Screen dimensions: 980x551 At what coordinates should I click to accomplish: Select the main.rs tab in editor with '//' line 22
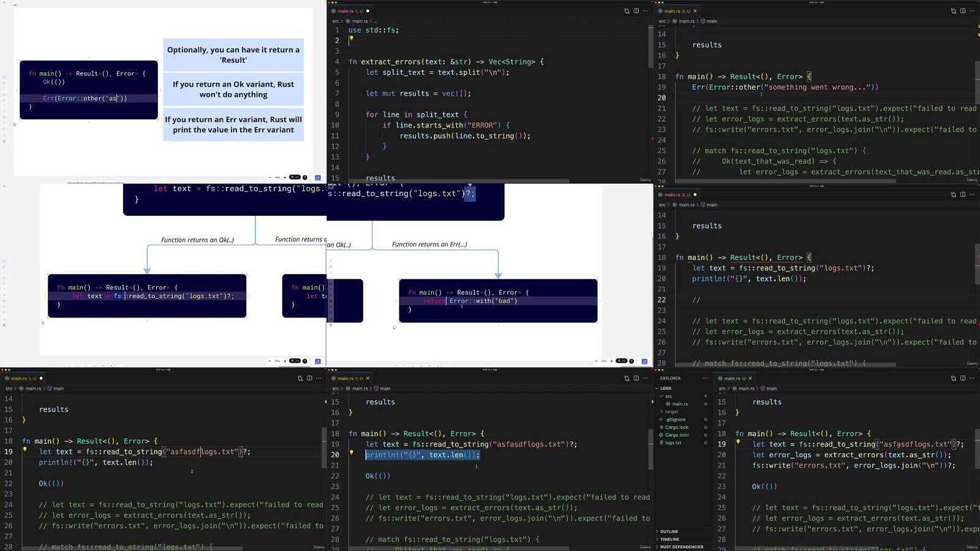[x=676, y=195]
